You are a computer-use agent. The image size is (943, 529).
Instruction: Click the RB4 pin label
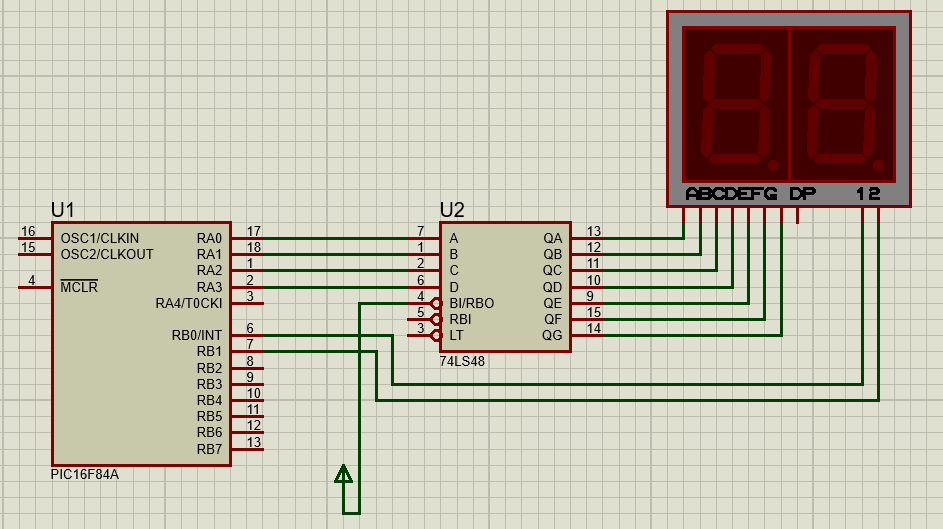click(209, 400)
